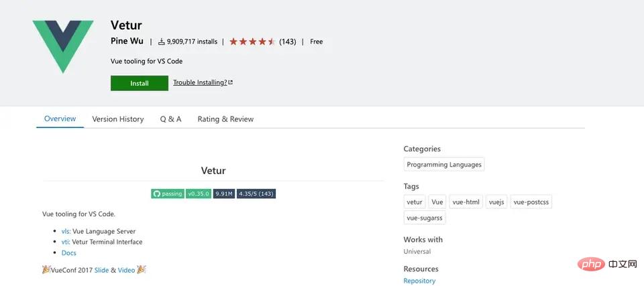The width and height of the screenshot is (644, 286).
Task: Click the star rating icons
Action: point(252,42)
